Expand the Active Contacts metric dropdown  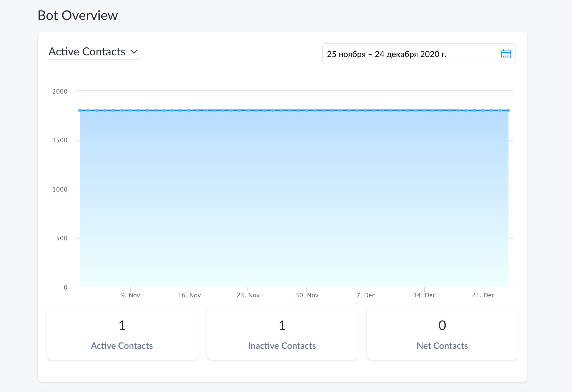94,52
